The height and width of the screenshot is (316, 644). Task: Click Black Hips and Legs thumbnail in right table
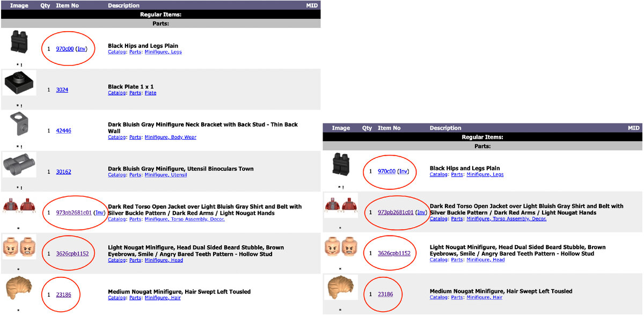tap(341, 165)
